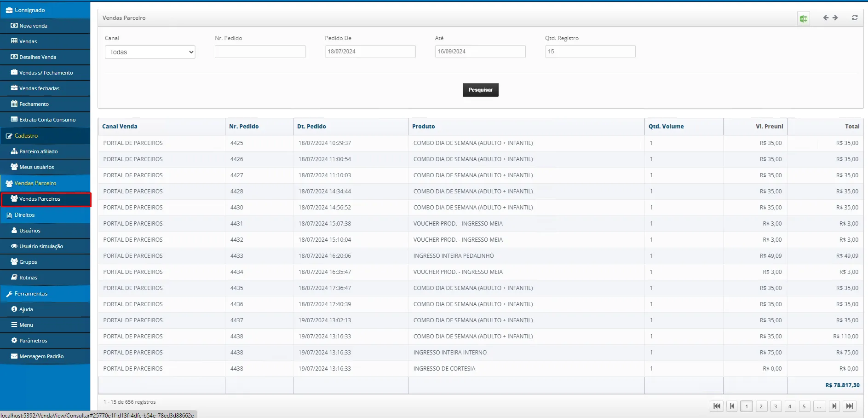Click the forward arrow icon

835,18
